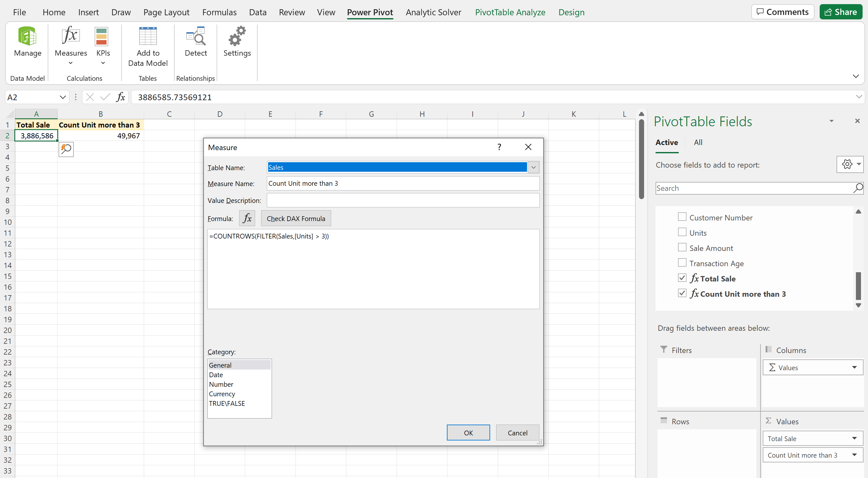Enable the Customer Number field checkbox
This screenshot has height=478, width=868.
[x=682, y=217]
